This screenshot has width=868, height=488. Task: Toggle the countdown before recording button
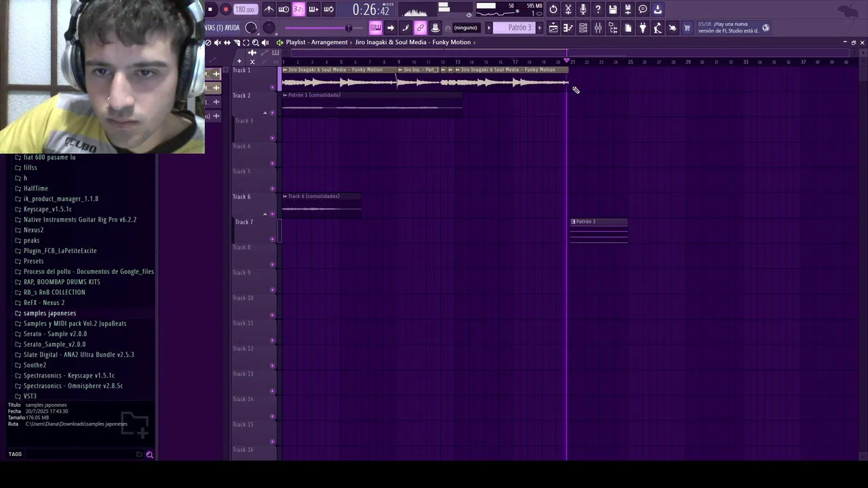(x=298, y=9)
